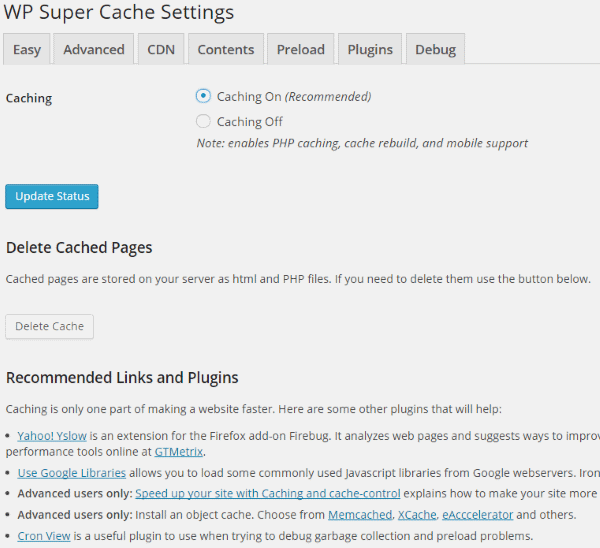This screenshot has height=548, width=600.
Task: Click the note about PHP caching
Action: [x=362, y=143]
